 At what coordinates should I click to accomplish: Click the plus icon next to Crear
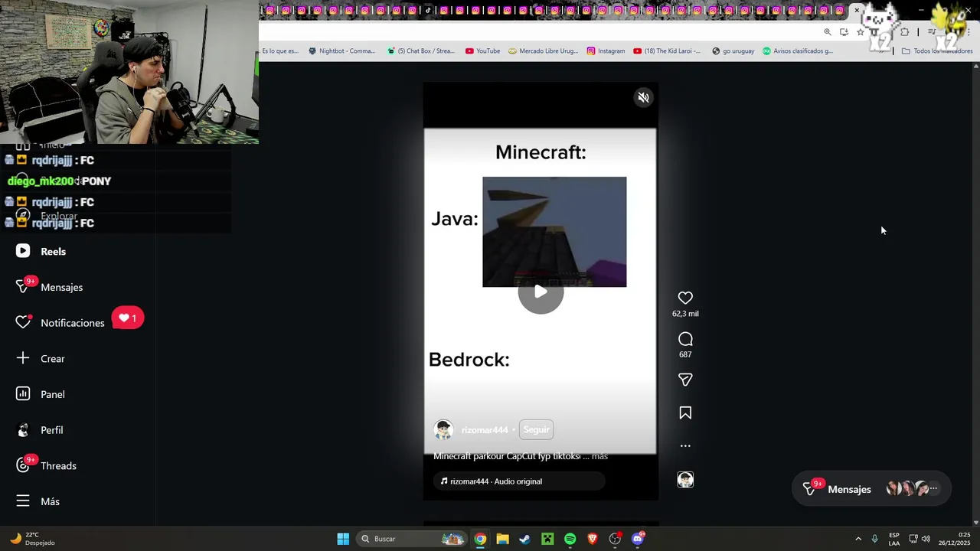point(23,358)
